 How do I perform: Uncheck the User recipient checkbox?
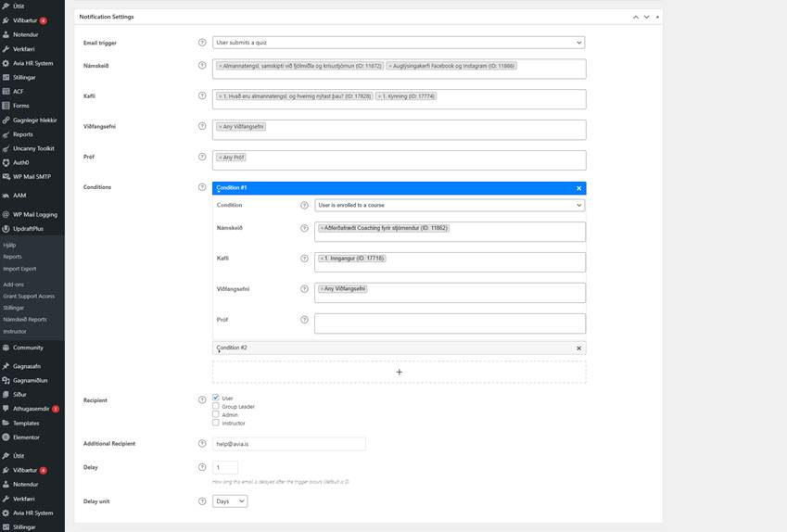point(216,398)
